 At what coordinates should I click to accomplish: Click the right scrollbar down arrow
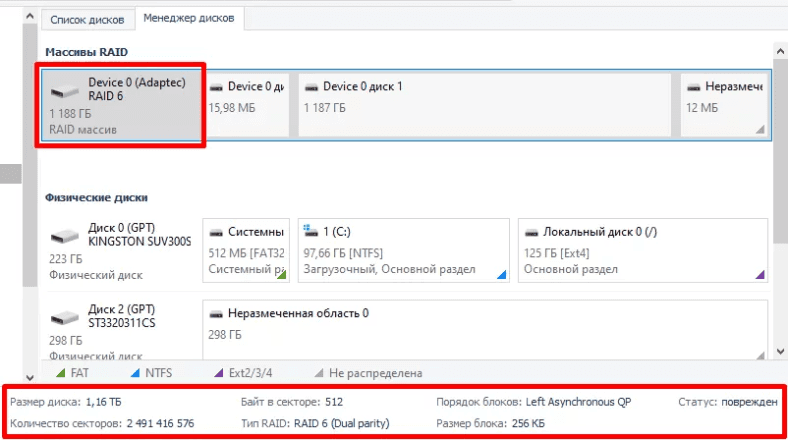tap(780, 352)
